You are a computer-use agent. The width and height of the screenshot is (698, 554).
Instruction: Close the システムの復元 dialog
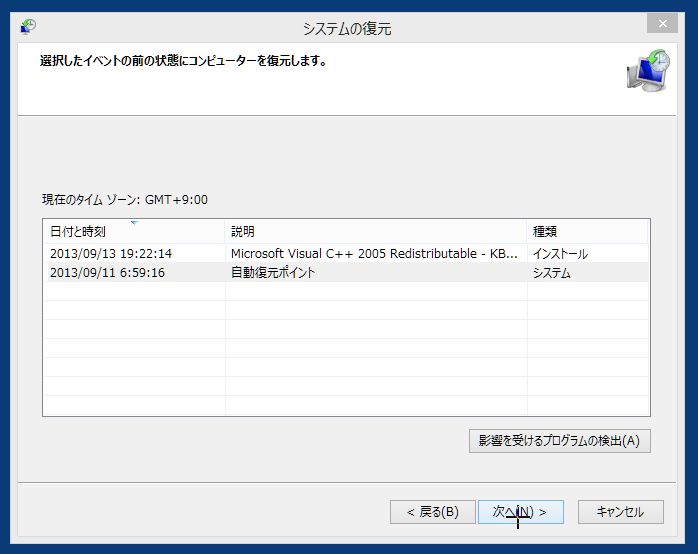point(662,24)
